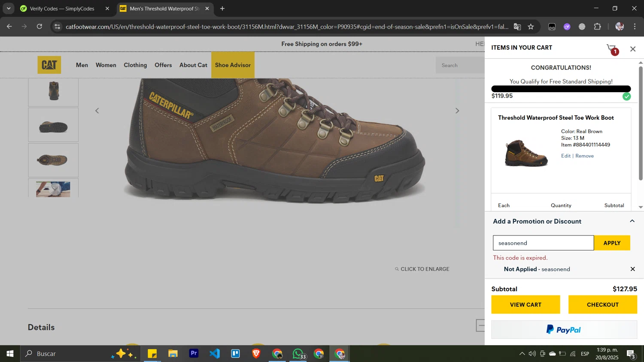Open the Windows Start menu
The image size is (644, 362).
[10, 354]
